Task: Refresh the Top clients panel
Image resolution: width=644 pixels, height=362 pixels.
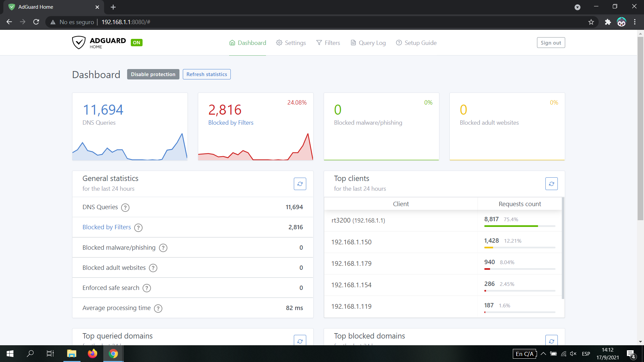Action: click(551, 184)
